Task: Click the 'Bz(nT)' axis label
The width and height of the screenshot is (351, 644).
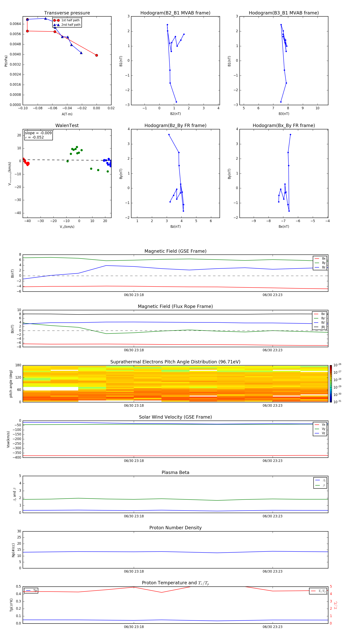Action: coord(175,227)
